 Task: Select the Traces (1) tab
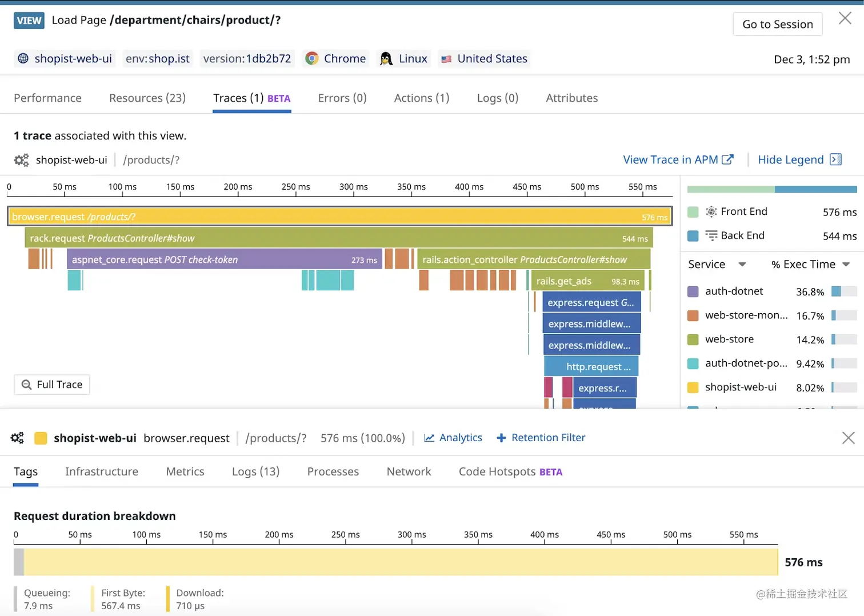pyautogui.click(x=252, y=98)
